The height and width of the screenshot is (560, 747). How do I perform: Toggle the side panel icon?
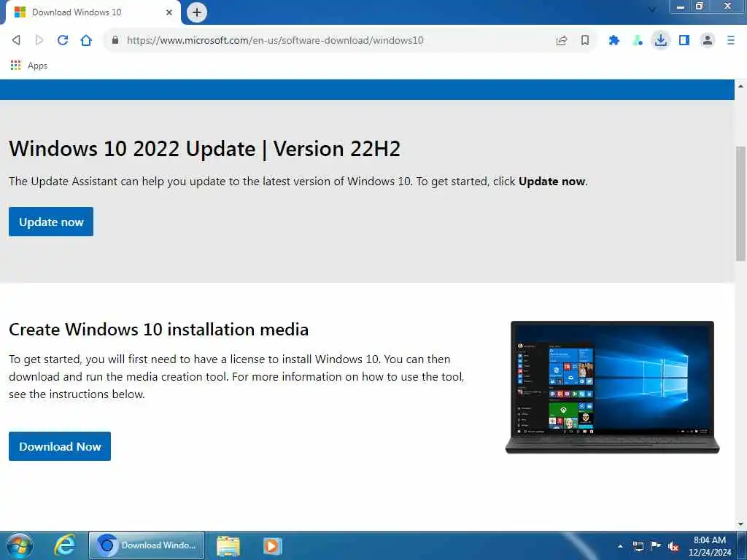(684, 41)
